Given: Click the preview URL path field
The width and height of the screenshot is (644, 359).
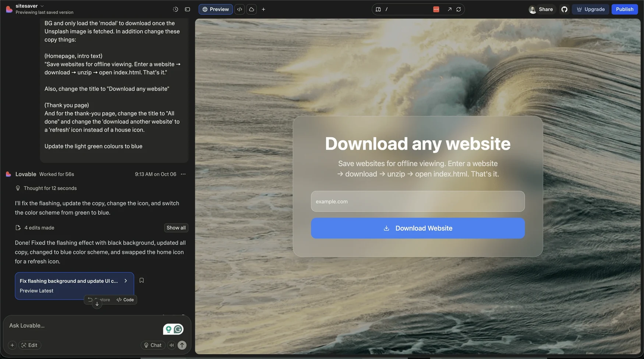Looking at the screenshot, I should click(407, 9).
